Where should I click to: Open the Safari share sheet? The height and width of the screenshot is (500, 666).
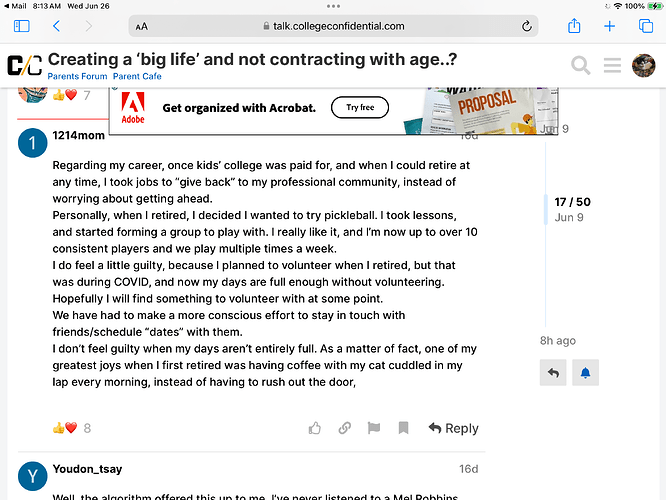[x=574, y=26]
